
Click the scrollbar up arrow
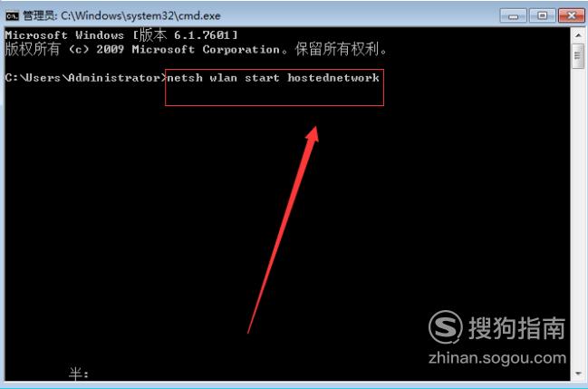tap(578, 35)
